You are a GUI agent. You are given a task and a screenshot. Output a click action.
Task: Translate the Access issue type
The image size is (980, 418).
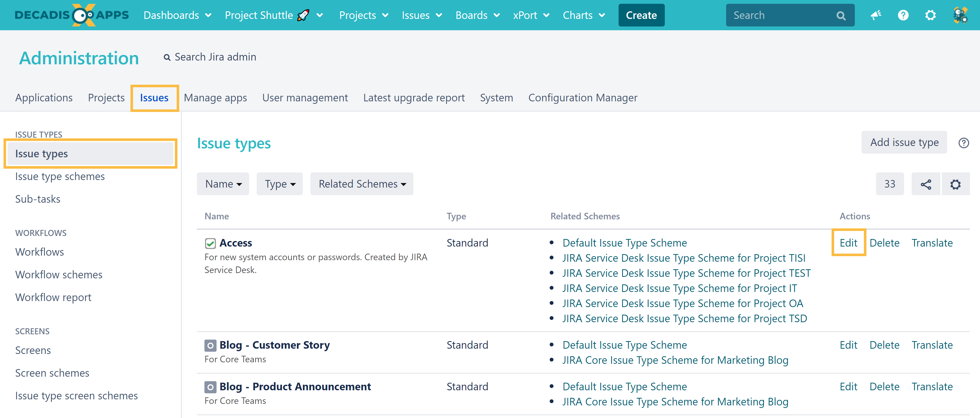[932, 243]
